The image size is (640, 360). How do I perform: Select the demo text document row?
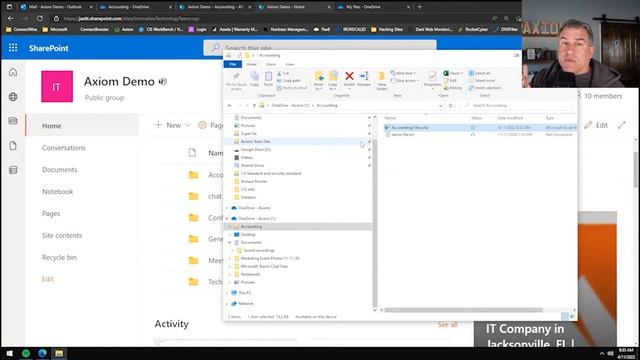point(480,135)
